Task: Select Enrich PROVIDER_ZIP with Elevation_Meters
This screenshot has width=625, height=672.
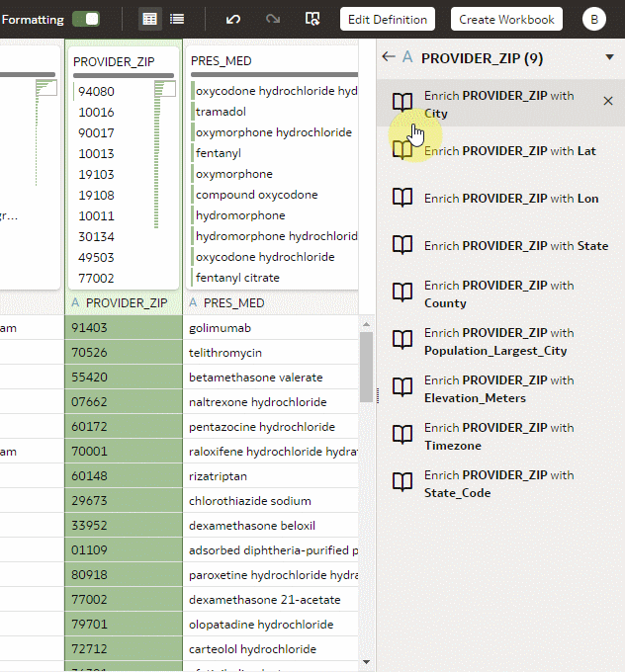Action: tap(500, 389)
